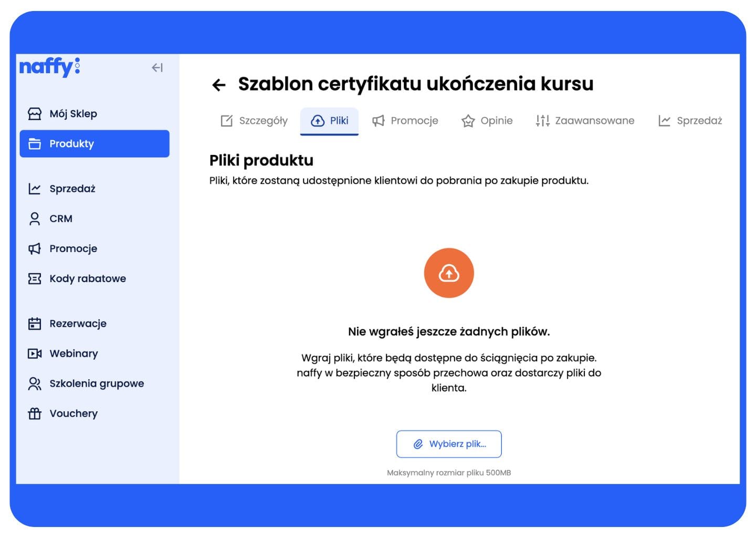Screen dimensions: 756x538
Task: Switch to the Promocje tab
Action: (x=405, y=121)
